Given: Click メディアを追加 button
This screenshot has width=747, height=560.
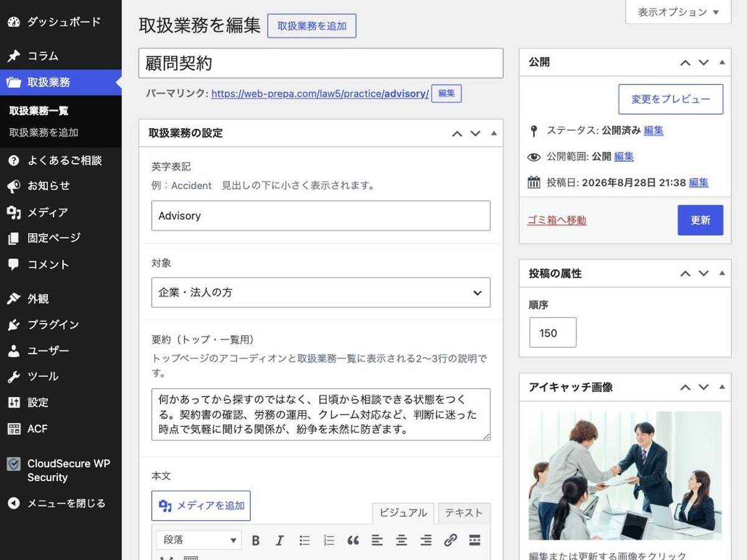Looking at the screenshot, I should pos(201,505).
